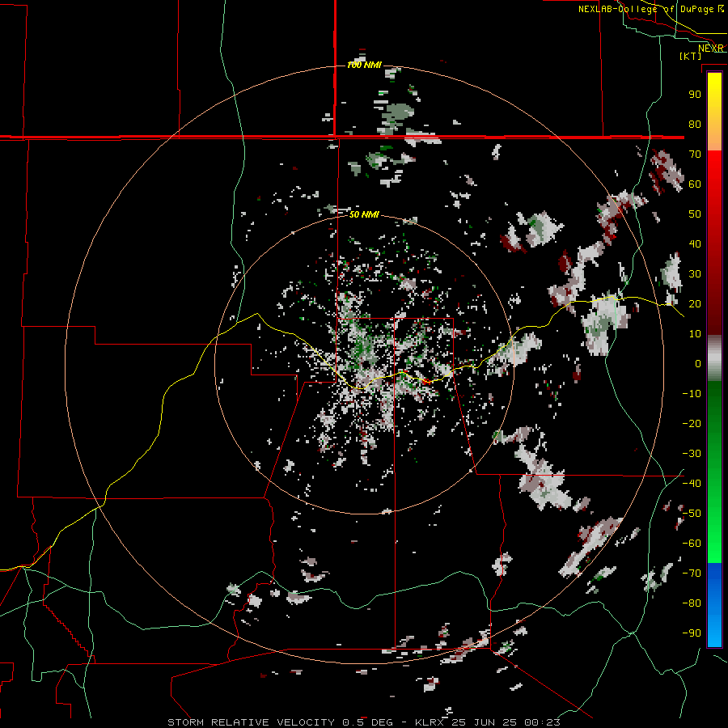Click the 50 NMI range ring label
Screen dimensions: 728x728
click(x=364, y=214)
